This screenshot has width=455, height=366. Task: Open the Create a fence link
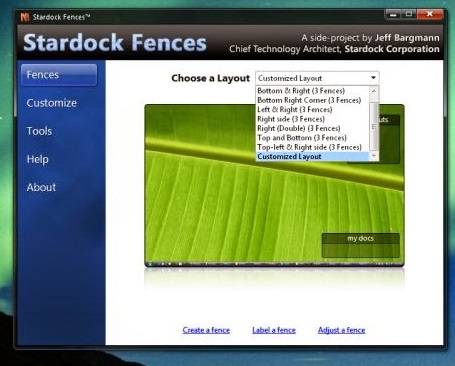[206, 330]
